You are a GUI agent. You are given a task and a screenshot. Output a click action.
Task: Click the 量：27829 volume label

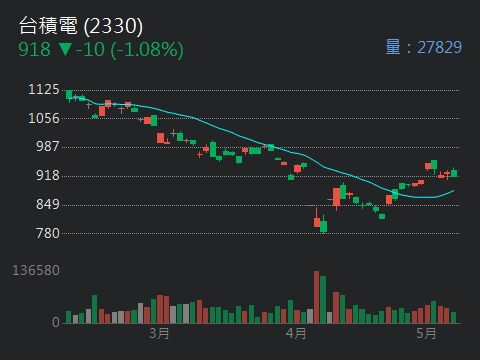point(423,47)
